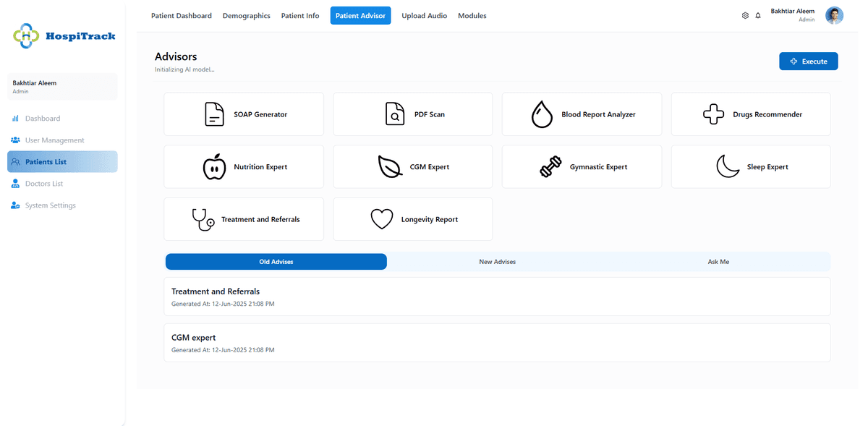This screenshot has width=868, height=426.
Task: Click the Treatment and Referrals 'Generated At' timestamp
Action: coord(223,304)
